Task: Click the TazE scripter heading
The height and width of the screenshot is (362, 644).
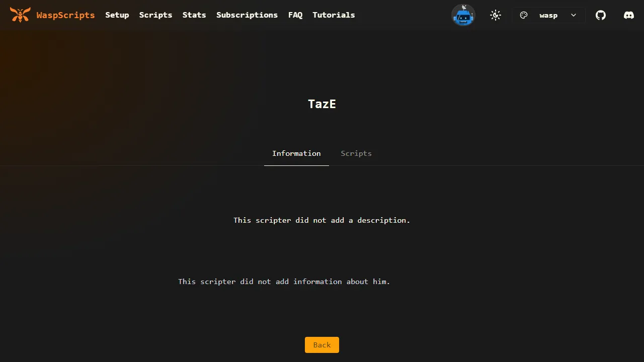Action: click(321, 104)
